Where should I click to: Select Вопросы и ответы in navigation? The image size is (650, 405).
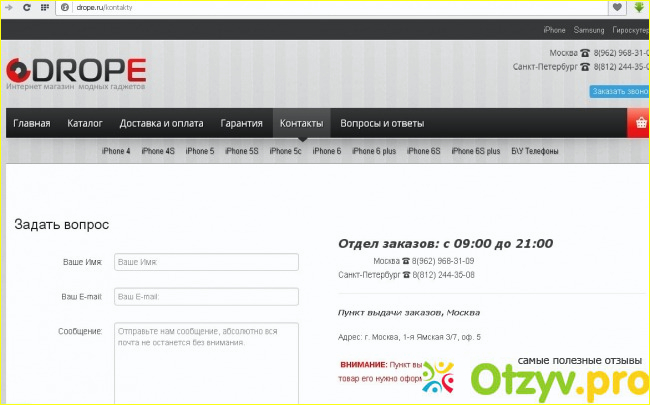[x=382, y=123]
